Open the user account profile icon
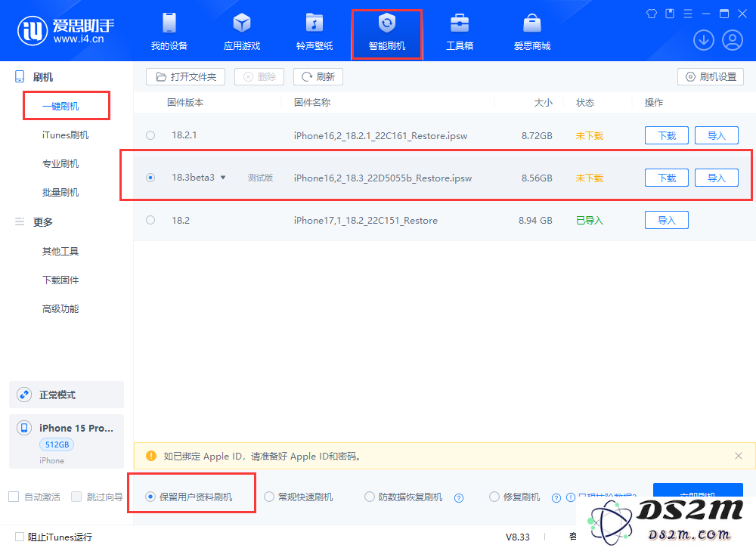Screen dimensions: 756x548 733,40
